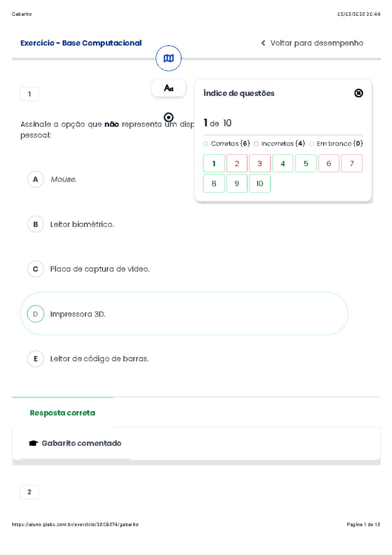Image resolution: width=392 pixels, height=555 pixels.
Task: Open the Aa text size settings icon
Action: coord(169,88)
